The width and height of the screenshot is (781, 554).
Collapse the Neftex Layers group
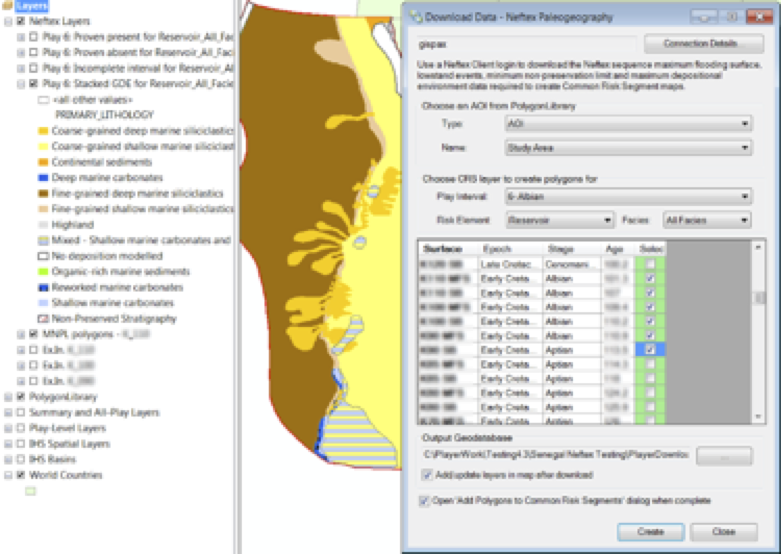pos(8,21)
